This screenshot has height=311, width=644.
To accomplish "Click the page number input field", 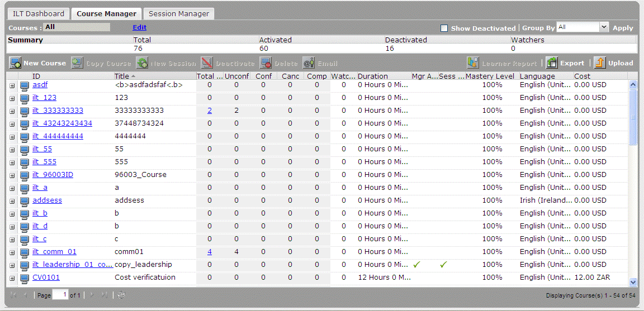I will point(60,295).
